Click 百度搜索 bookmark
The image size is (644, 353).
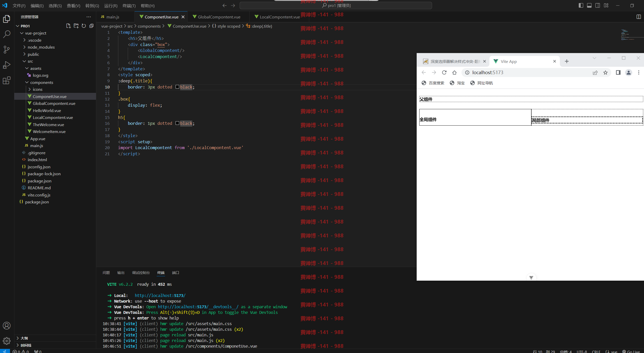pyautogui.click(x=433, y=83)
